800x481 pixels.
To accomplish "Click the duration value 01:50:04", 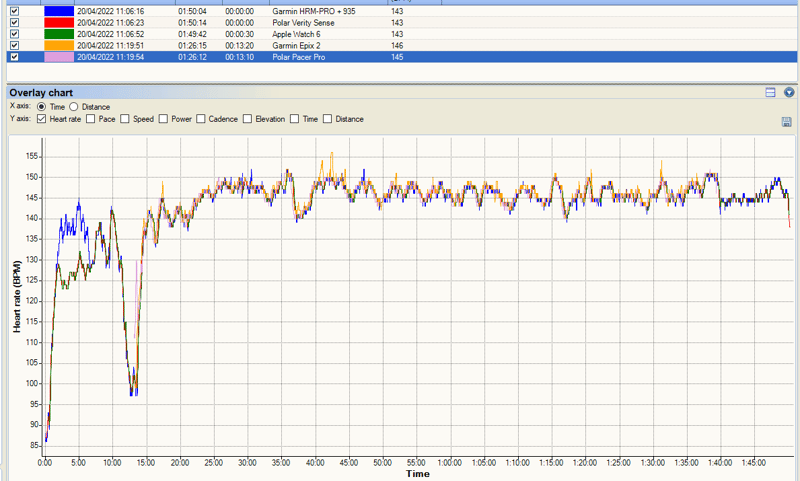I will tap(192, 11).
